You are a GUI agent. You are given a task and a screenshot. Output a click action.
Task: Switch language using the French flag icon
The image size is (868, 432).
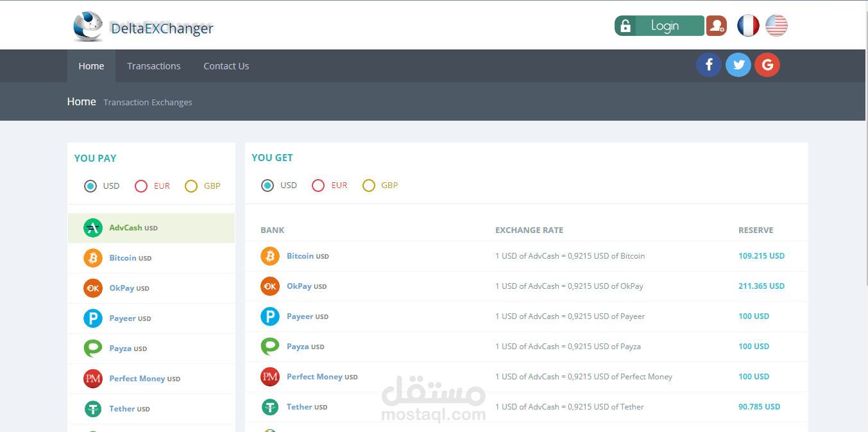[x=748, y=25]
